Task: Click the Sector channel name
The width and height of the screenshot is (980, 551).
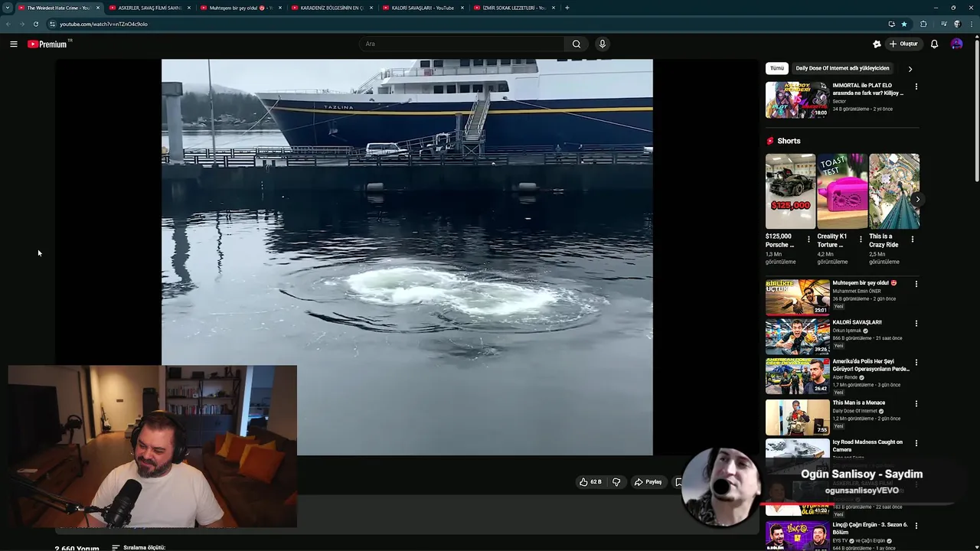Action: tap(839, 101)
